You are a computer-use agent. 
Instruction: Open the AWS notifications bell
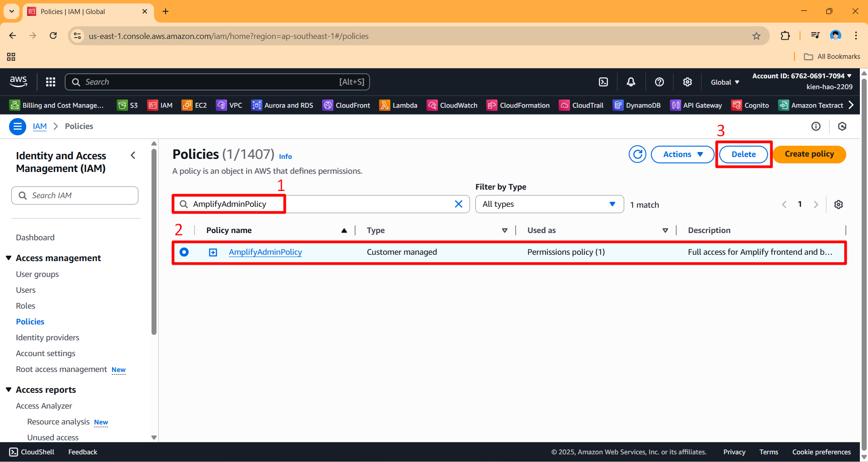tap(631, 82)
